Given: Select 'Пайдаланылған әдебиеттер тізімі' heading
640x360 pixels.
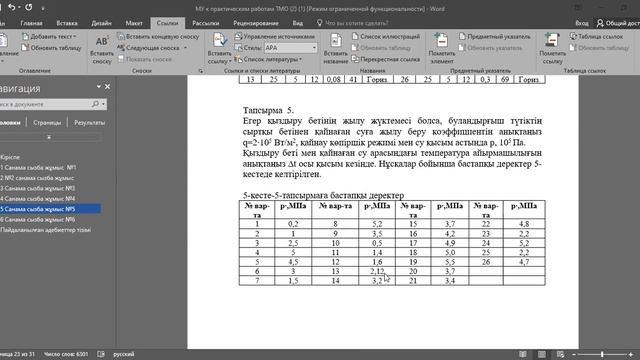Looking at the screenshot, I should 45,230.
